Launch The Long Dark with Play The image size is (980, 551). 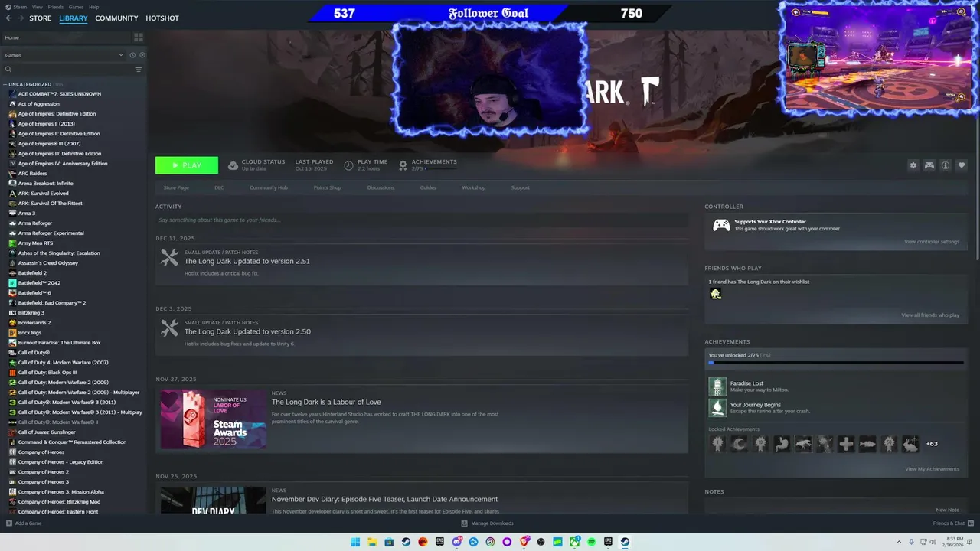[x=187, y=165]
